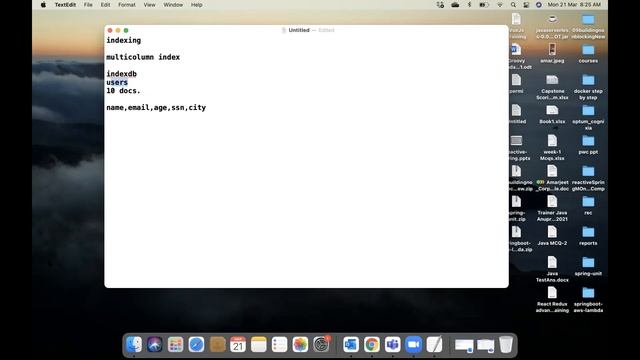
Task: Click the name,email,age,ssn,city line
Action: coord(156,108)
